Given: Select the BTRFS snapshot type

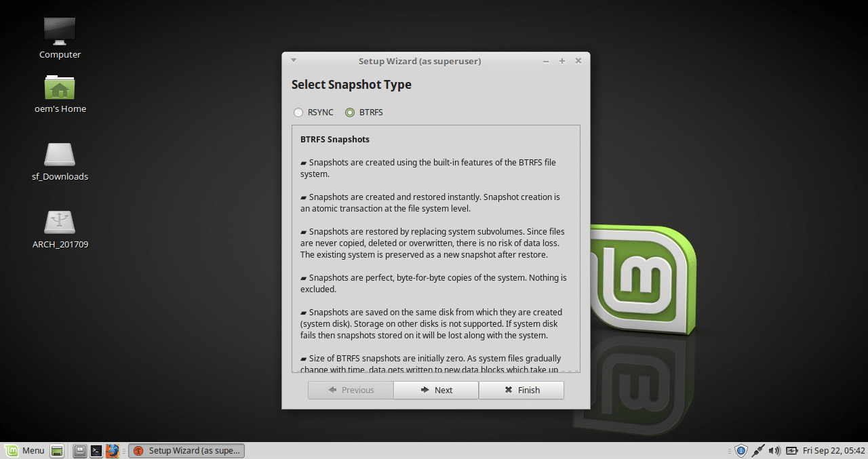Looking at the screenshot, I should (x=349, y=113).
